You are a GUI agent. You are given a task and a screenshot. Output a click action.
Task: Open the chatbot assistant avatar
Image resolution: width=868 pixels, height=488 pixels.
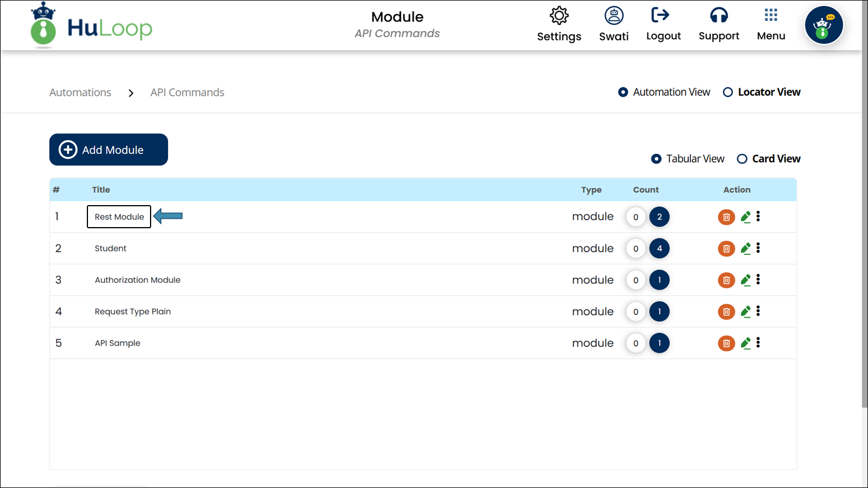pos(824,25)
